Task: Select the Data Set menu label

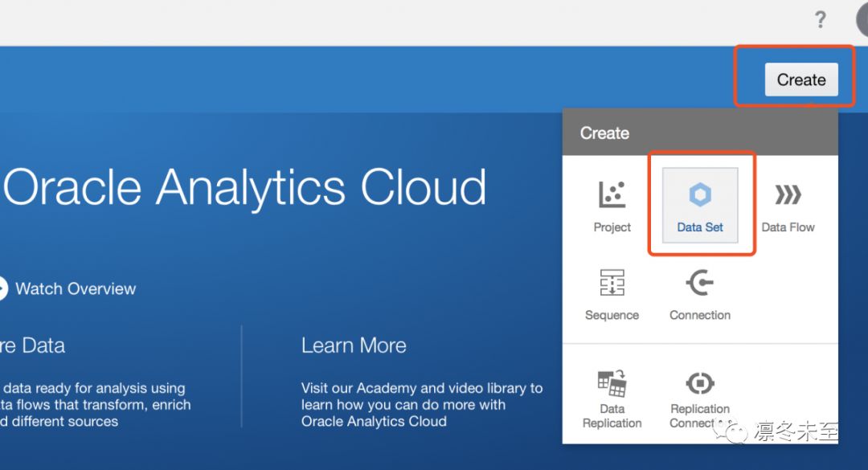Action: (x=700, y=227)
